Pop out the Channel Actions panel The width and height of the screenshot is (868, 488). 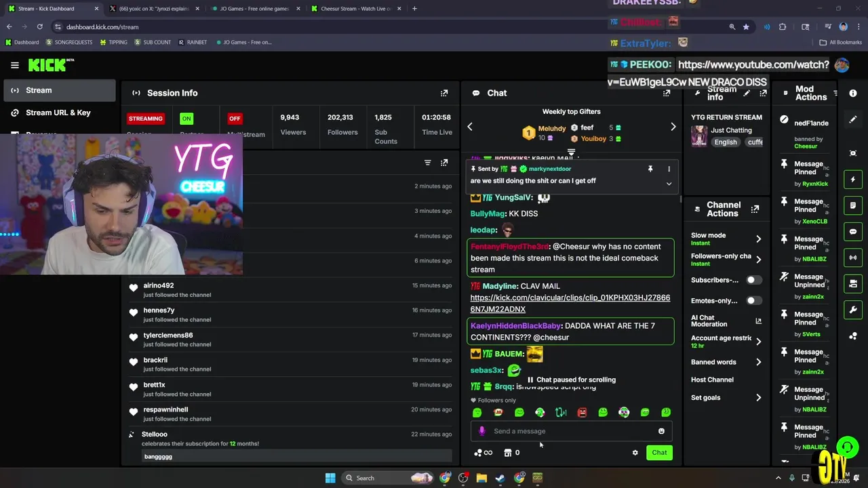click(755, 209)
